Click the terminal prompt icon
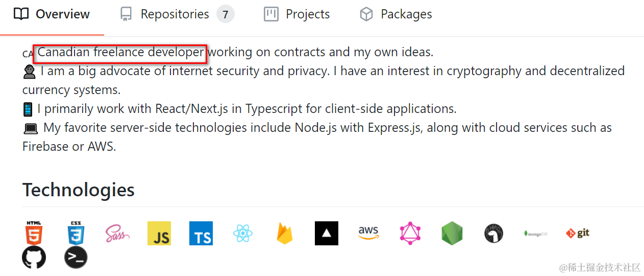Viewport: 644px width, 276px height. [76, 257]
